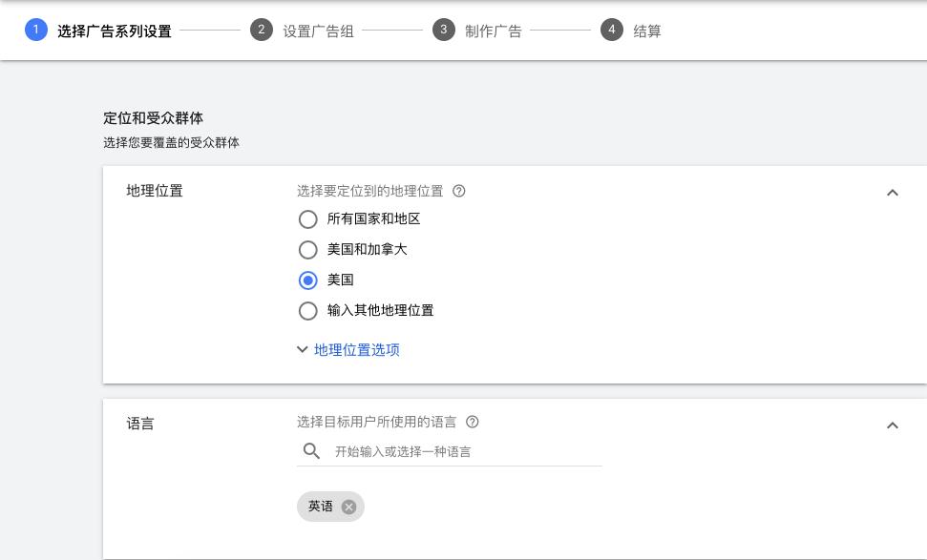
Task: Collapse the 地理位置 section with its chevron
Action: [893, 192]
